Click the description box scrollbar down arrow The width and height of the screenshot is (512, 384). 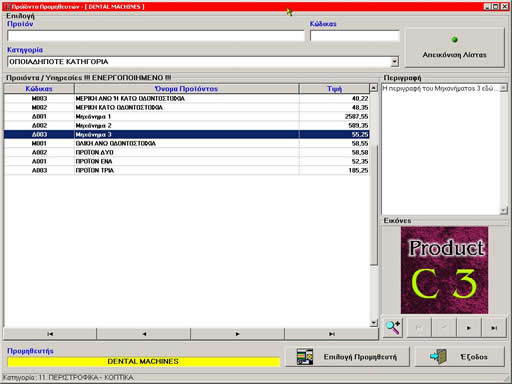point(504,210)
